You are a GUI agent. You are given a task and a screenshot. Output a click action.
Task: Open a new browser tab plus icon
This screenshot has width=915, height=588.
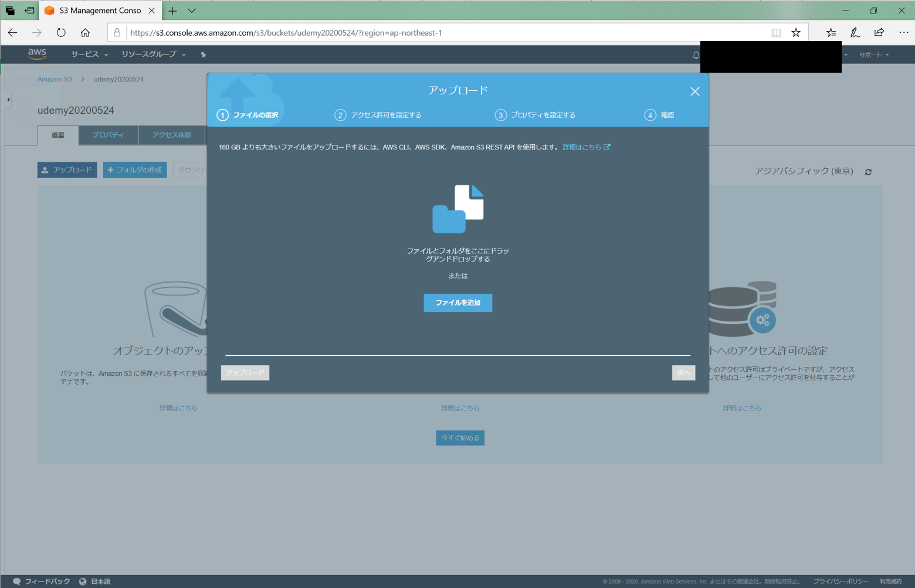tap(172, 11)
